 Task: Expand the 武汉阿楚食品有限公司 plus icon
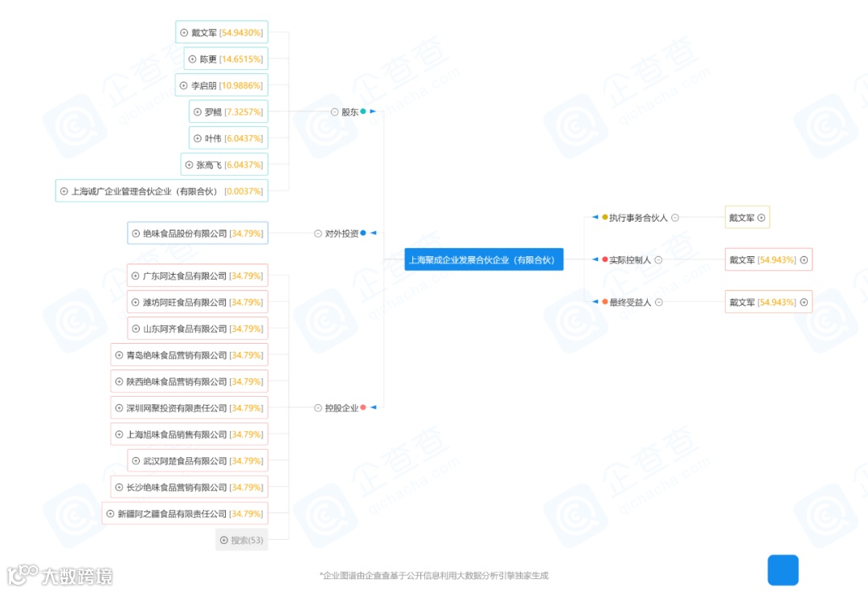click(x=136, y=461)
